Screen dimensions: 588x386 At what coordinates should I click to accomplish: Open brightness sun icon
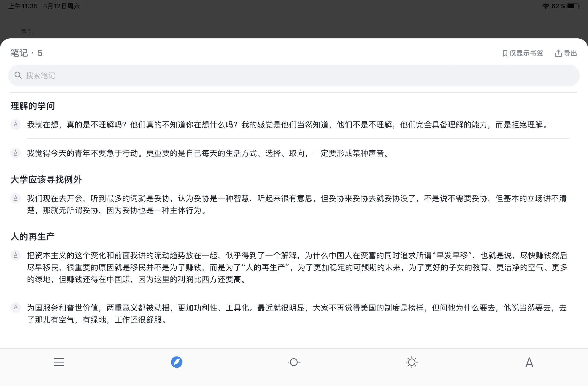click(412, 362)
